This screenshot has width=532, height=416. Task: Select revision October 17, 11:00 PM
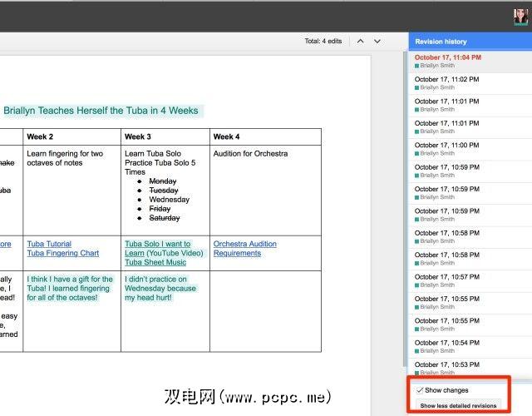pyautogui.click(x=470, y=149)
